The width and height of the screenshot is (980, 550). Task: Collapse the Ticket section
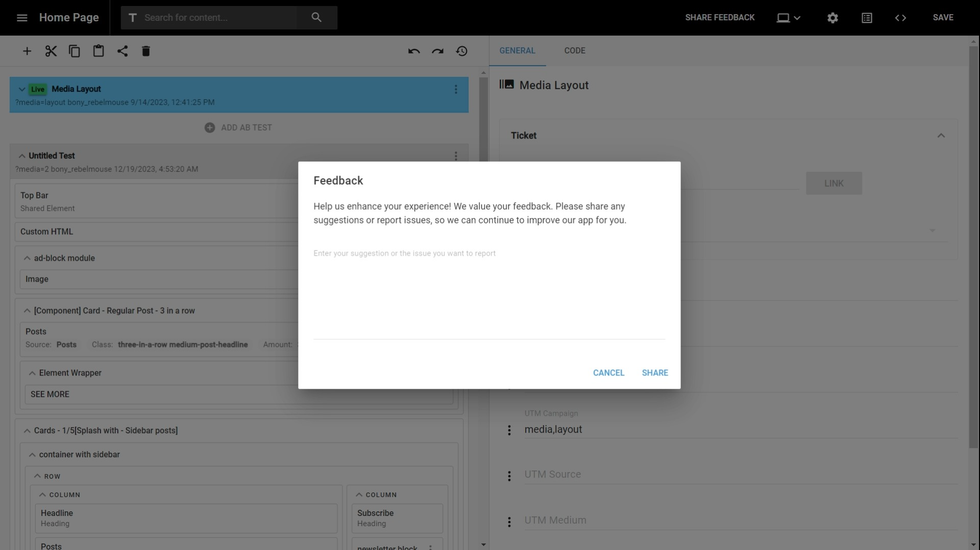pos(940,136)
